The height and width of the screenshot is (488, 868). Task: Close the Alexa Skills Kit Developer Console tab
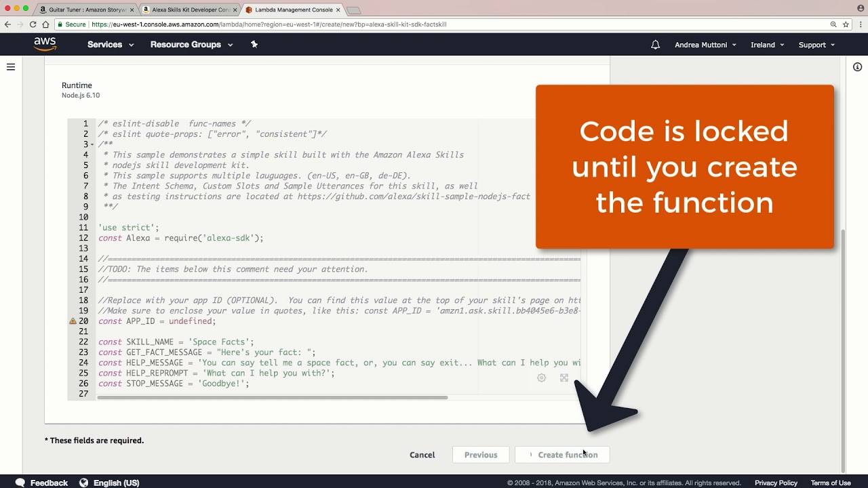click(x=235, y=10)
